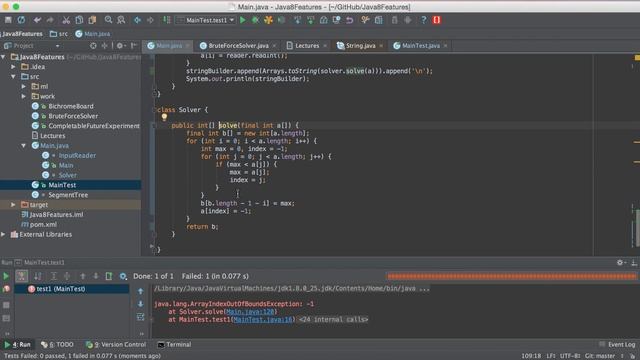
Task: Click the Make Project build icon
Action: tap(167, 20)
